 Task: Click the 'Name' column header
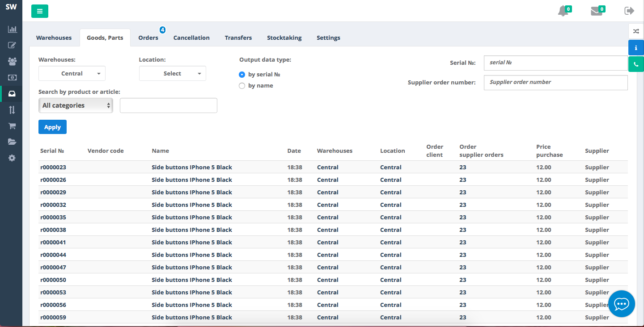tap(161, 151)
